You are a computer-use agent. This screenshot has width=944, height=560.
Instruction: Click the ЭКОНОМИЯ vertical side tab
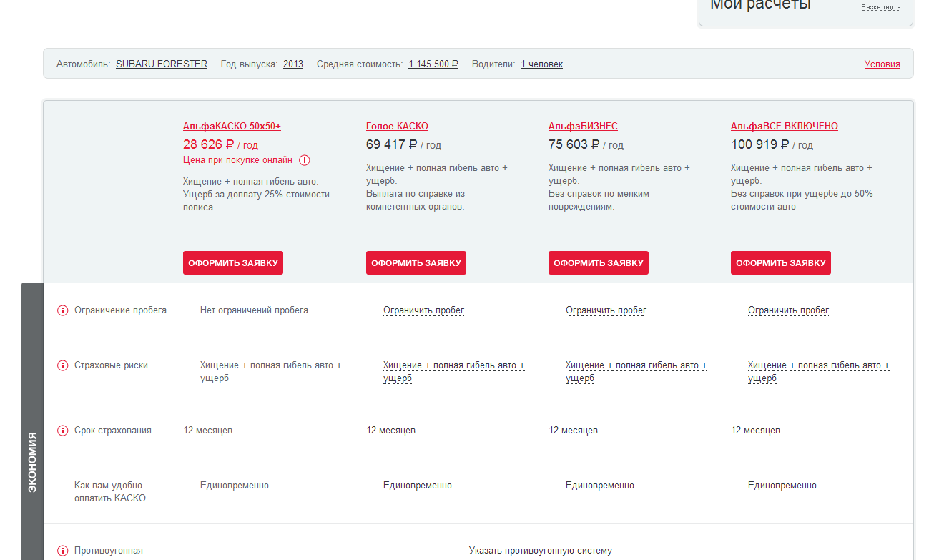point(32,461)
